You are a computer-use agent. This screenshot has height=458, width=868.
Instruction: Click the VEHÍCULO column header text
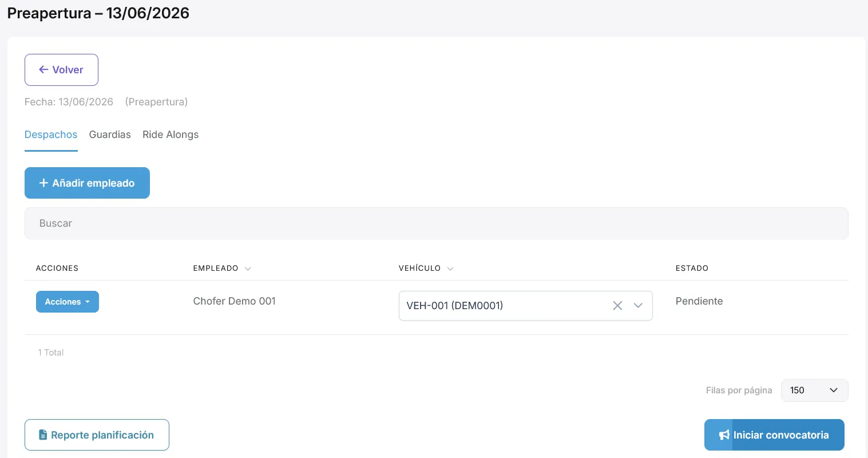tap(419, 268)
